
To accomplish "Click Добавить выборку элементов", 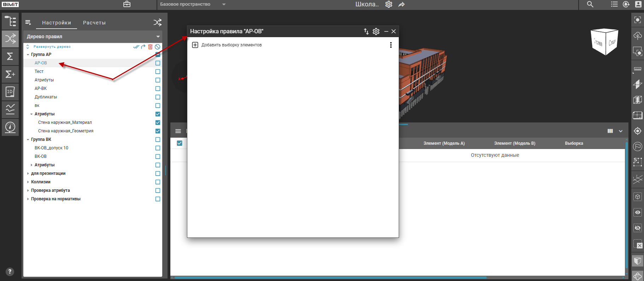I will pyautogui.click(x=231, y=45).
